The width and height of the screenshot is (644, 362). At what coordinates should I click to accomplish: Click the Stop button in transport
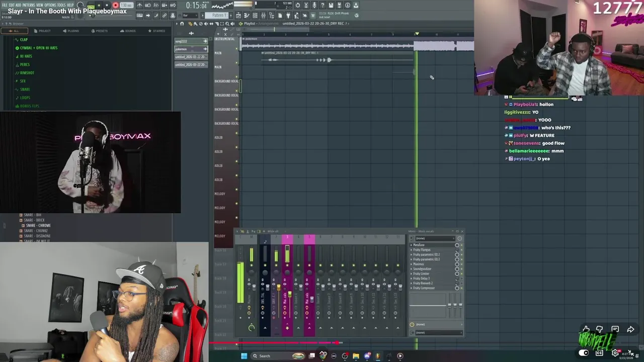pos(107,5)
